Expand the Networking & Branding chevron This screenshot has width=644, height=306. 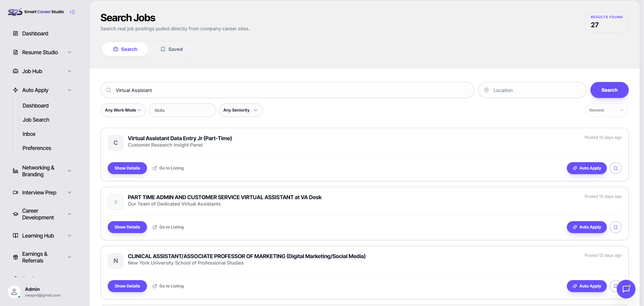69,171
